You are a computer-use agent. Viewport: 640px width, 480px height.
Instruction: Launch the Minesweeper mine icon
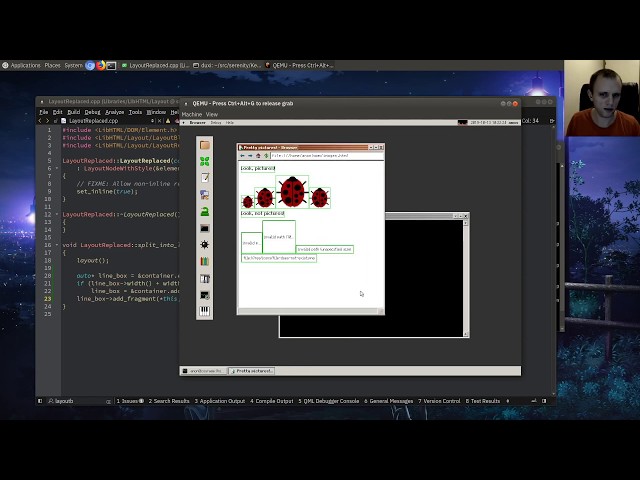[204, 244]
